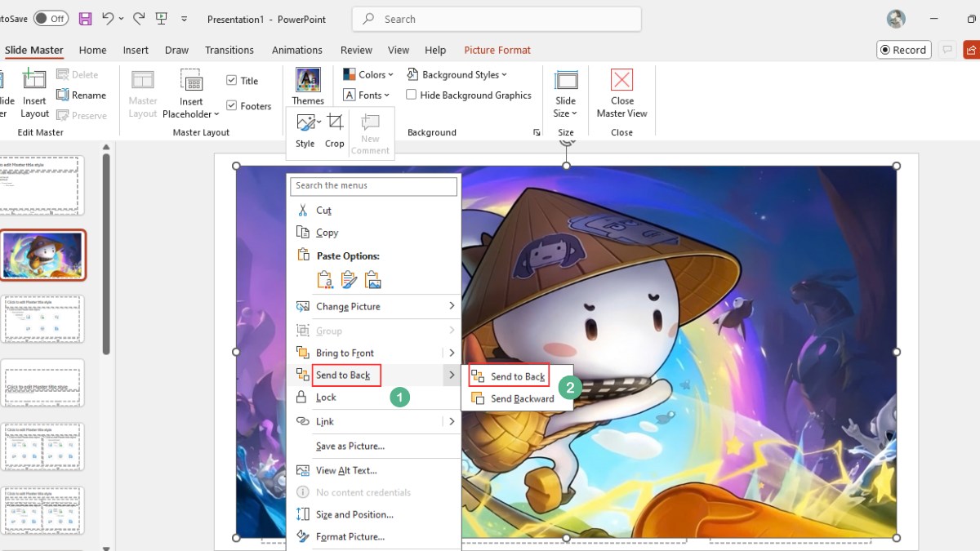Switch to the Picture Format tab
The height and width of the screenshot is (551, 980).
tap(497, 50)
